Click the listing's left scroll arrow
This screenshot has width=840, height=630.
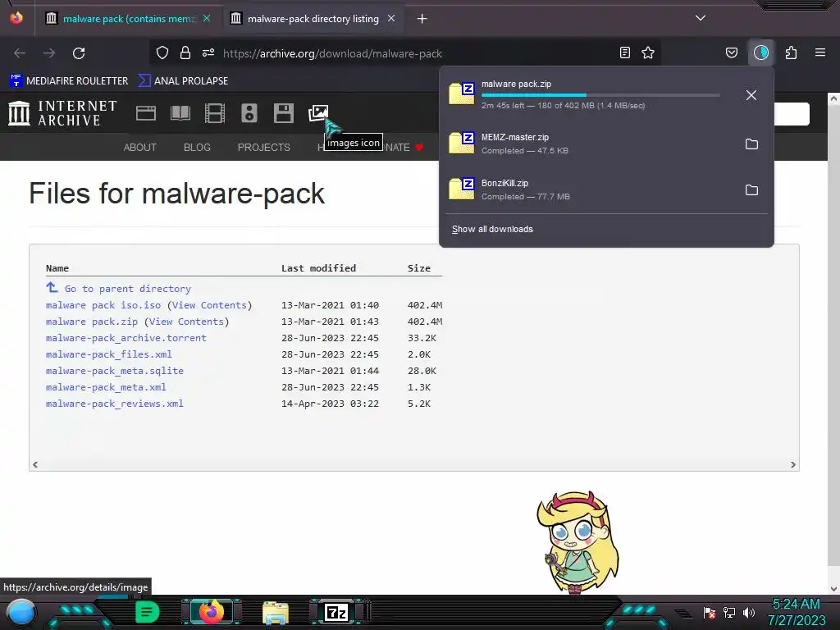35,464
